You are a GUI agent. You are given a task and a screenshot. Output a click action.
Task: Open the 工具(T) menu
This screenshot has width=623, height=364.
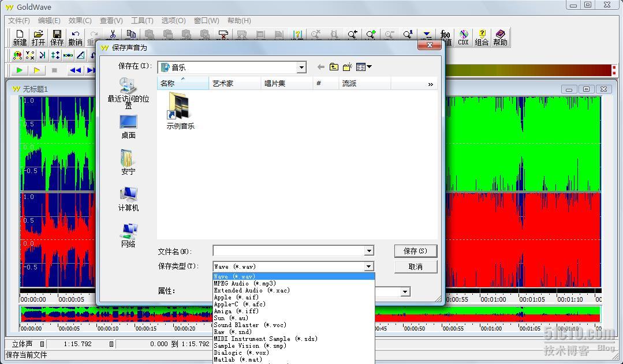[142, 21]
